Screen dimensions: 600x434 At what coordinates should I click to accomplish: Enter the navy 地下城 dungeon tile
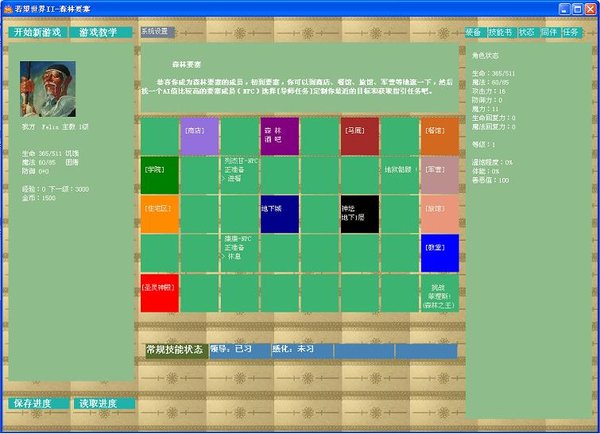click(280, 214)
